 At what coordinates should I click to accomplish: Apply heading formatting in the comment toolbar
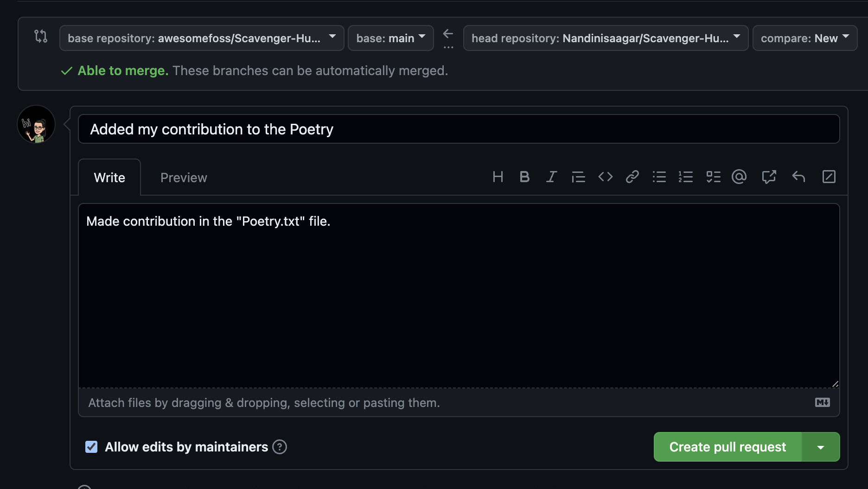coord(498,177)
